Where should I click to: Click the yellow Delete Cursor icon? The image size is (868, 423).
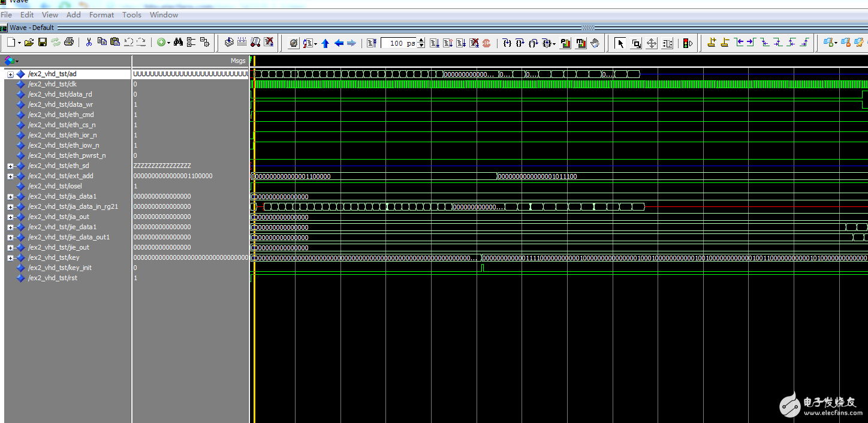pyautogui.click(x=725, y=43)
